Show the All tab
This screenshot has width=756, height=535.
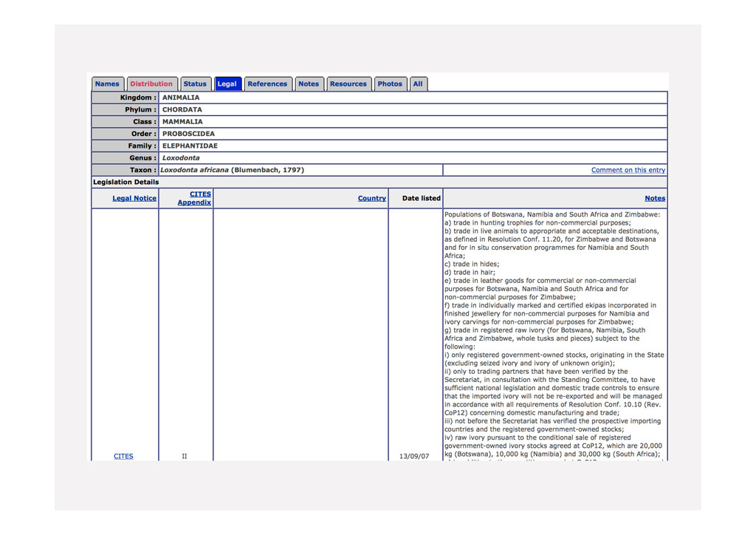(418, 84)
